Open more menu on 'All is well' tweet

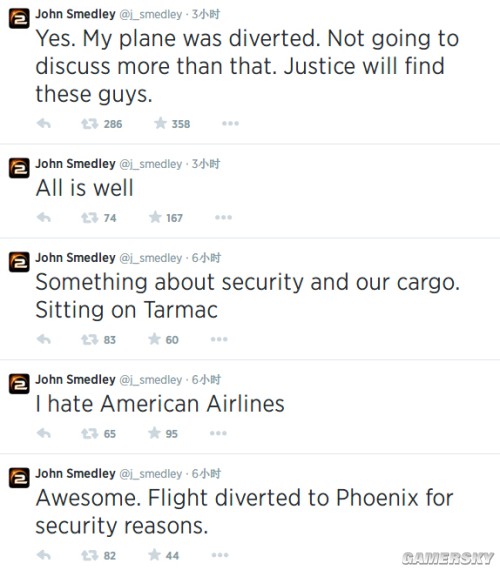(223, 217)
